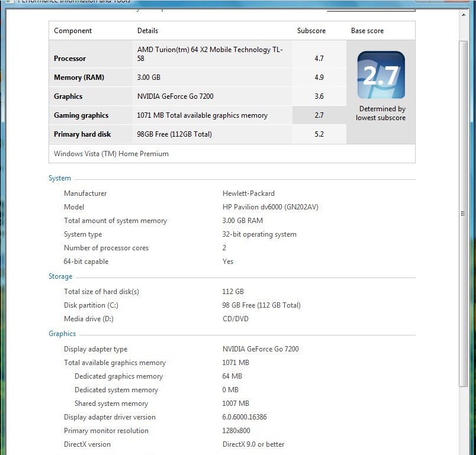Click 'Windows Vista (TM) Home Premium' text
The width and height of the screenshot is (476, 455).
pos(111,154)
